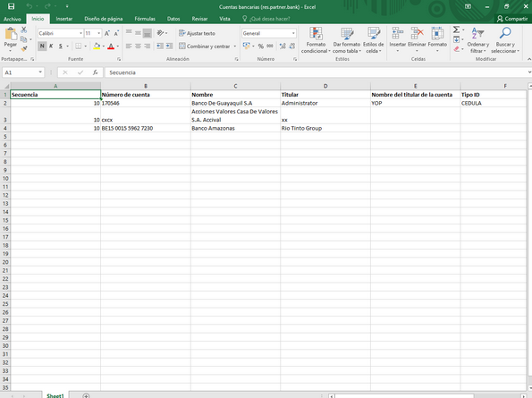This screenshot has height=398, width=532.
Task: Toggle Bold (N) formatting
Action: (x=42, y=47)
